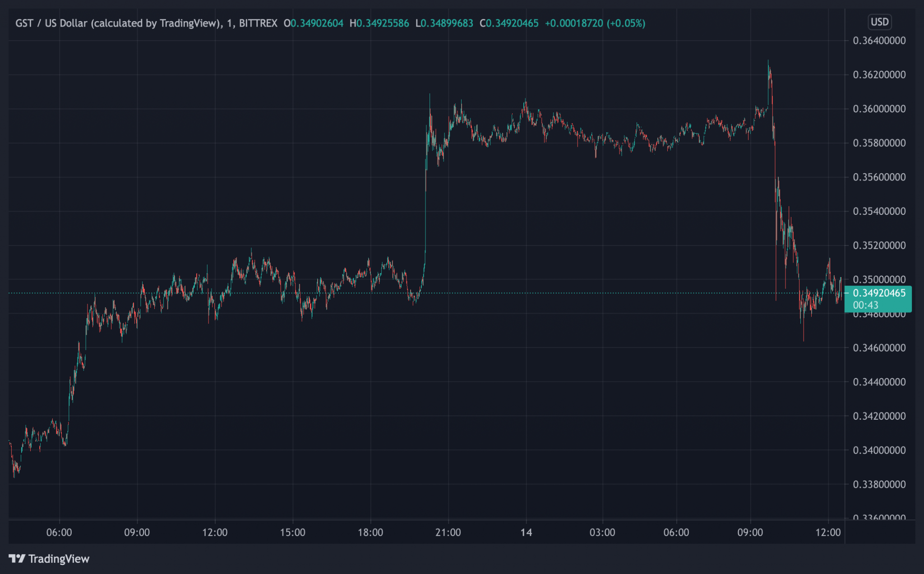This screenshot has height=574, width=924.
Task: Click the 21:00 time axis label
Action: coord(448,532)
